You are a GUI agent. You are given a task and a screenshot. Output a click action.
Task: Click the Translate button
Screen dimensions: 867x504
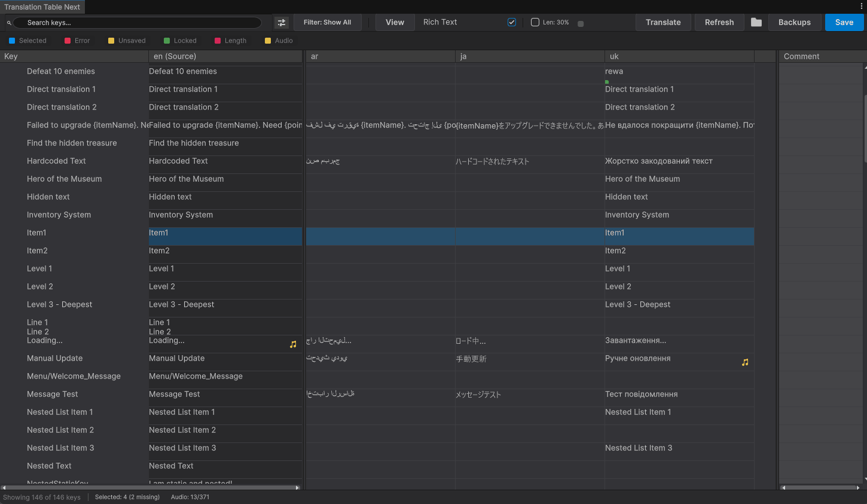(663, 22)
